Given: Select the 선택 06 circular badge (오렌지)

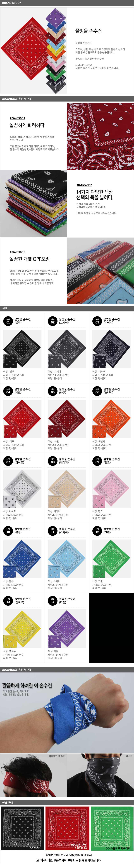Looking at the screenshot, I should point(97,391).
